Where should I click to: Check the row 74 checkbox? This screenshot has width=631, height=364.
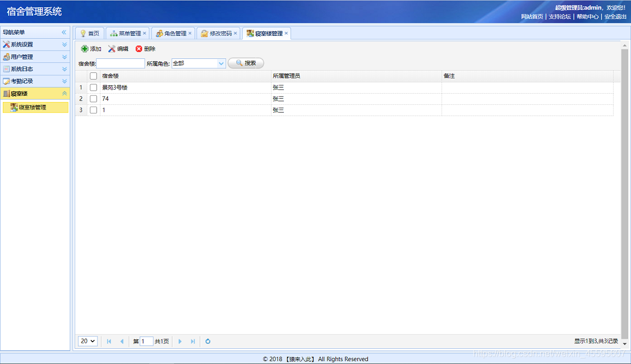93,99
